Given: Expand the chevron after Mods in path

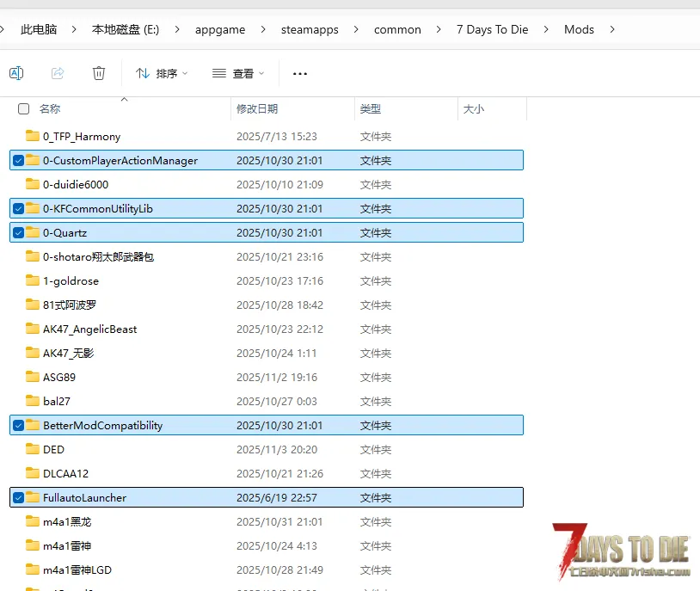Looking at the screenshot, I should pyautogui.click(x=612, y=29).
